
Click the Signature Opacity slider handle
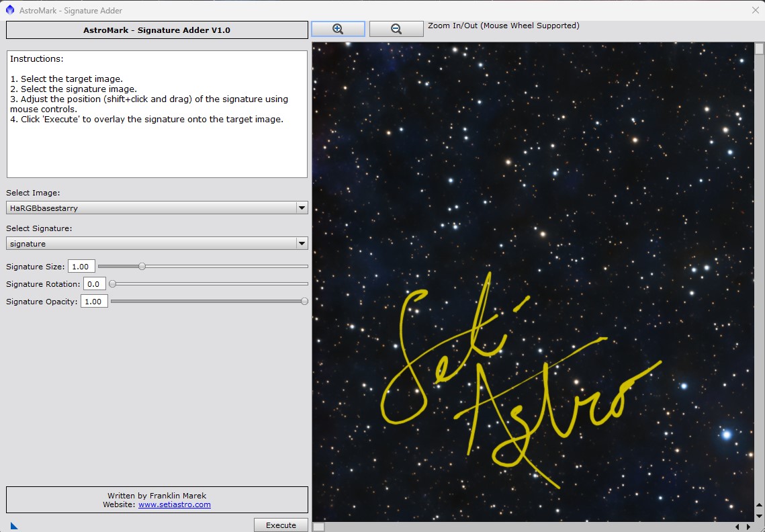(304, 301)
